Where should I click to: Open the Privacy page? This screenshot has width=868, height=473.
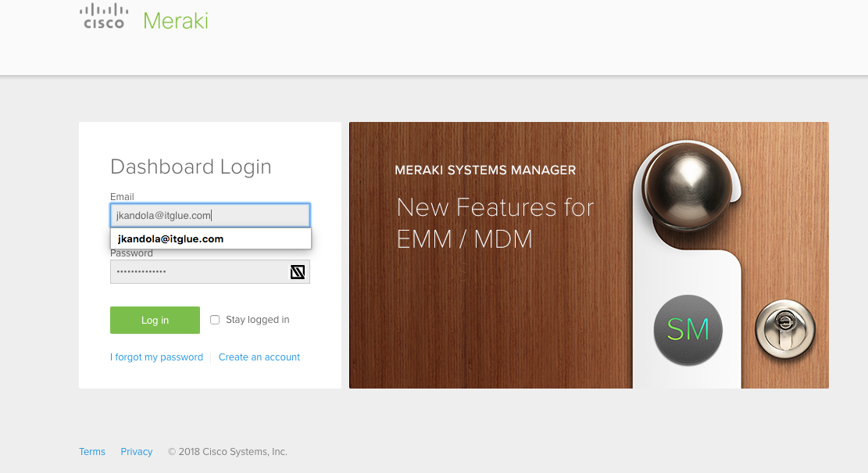pyautogui.click(x=136, y=451)
